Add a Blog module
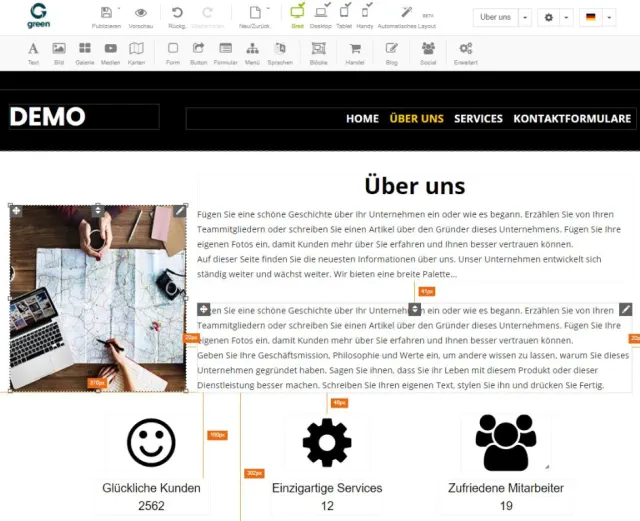Image resolution: width=640 pixels, height=521 pixels. (392, 49)
